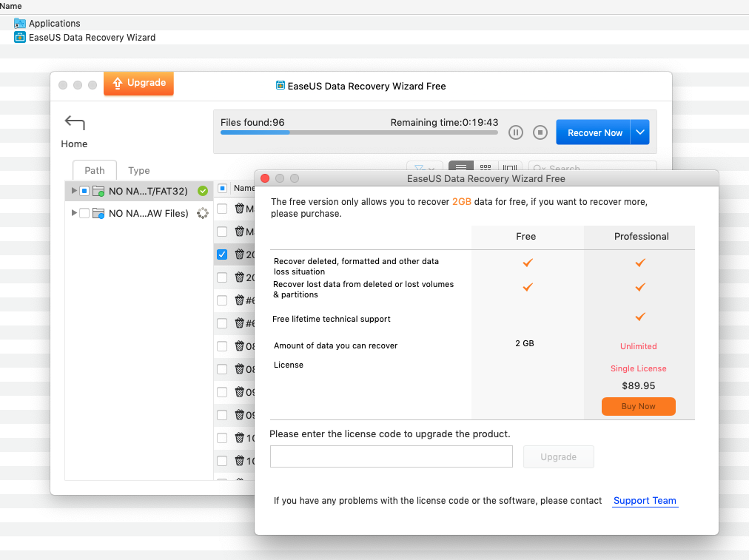The height and width of the screenshot is (560, 749).
Task: Click the green check status on FAT32 volume
Action: pyautogui.click(x=203, y=191)
